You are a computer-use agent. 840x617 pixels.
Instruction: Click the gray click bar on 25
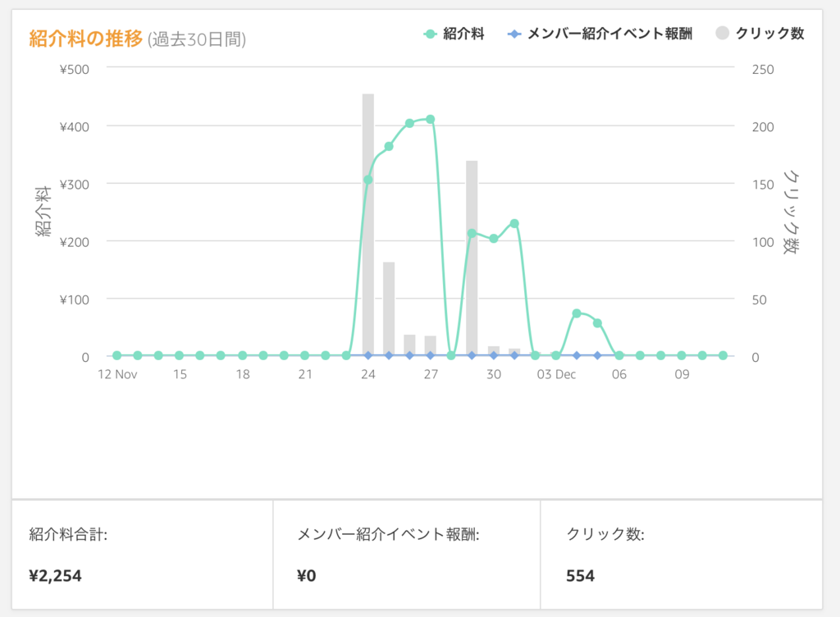[x=389, y=308]
